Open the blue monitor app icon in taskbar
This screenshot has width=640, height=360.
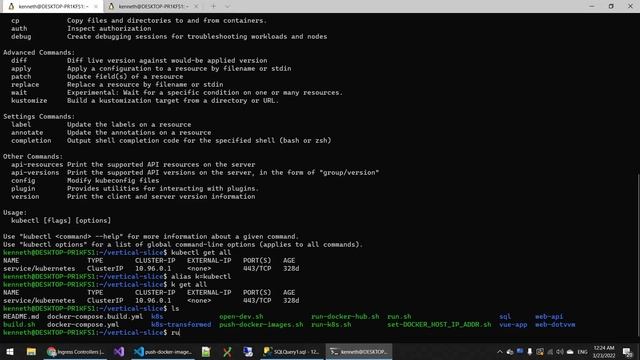click(x=248, y=351)
